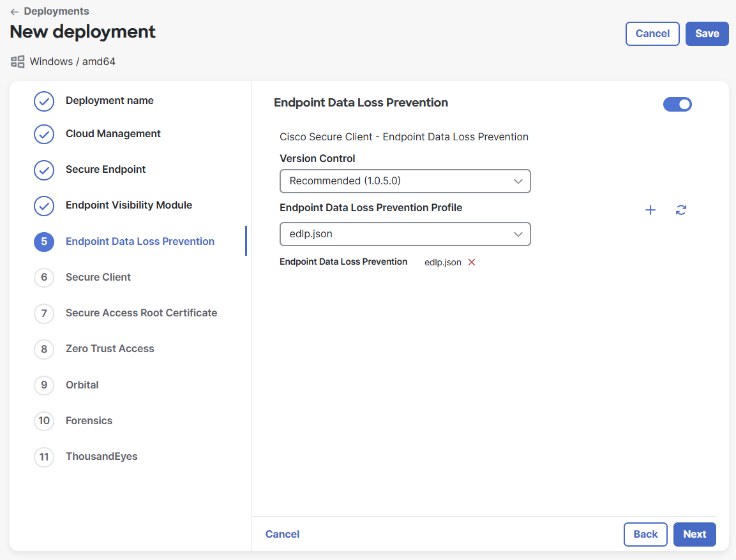Disable the Endpoint Data Loss Prevention toggle

(x=677, y=104)
